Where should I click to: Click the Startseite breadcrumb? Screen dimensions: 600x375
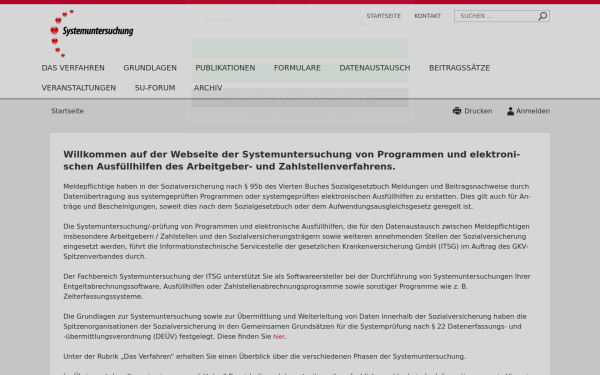pyautogui.click(x=67, y=111)
